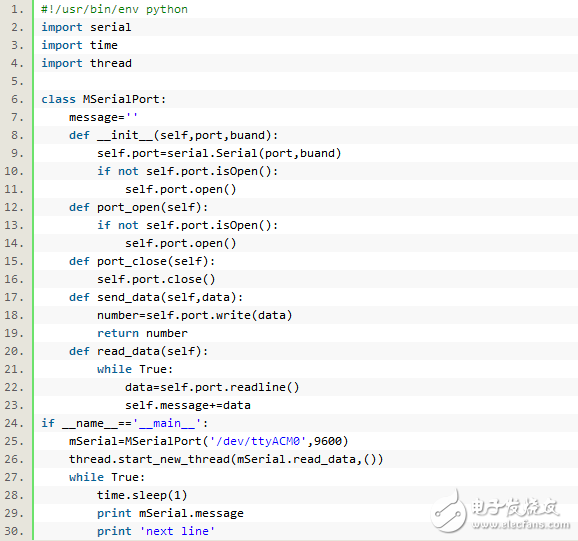Image resolution: width=578 pixels, height=541 pixels.
Task: Click 'if not self.port.isOpen():' on line 10
Action: pyautogui.click(x=187, y=171)
